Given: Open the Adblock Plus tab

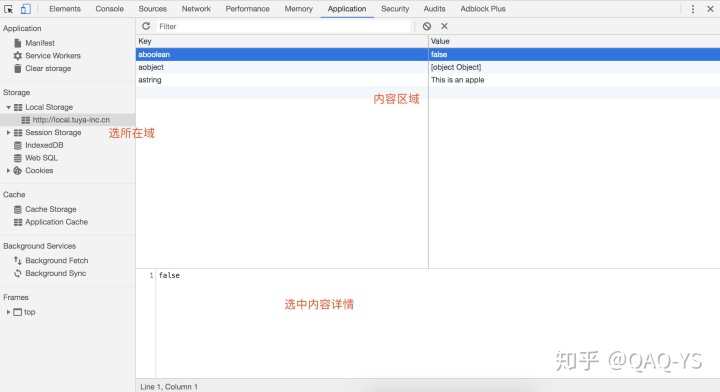Looking at the screenshot, I should click(483, 9).
